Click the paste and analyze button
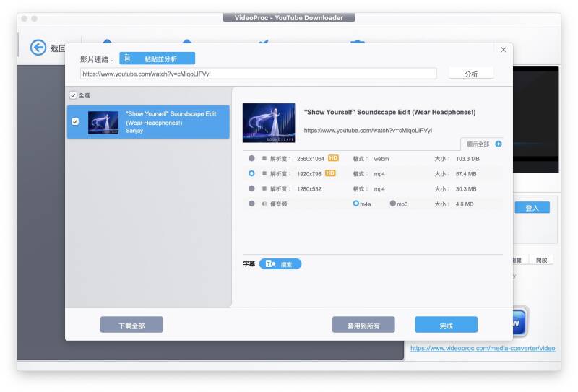Image resolution: width=578 pixels, height=392 pixels. (157, 58)
